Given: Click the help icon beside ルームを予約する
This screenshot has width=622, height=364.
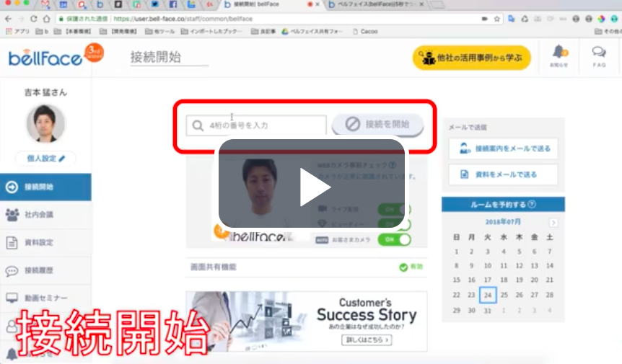Looking at the screenshot, I should coord(532,204).
